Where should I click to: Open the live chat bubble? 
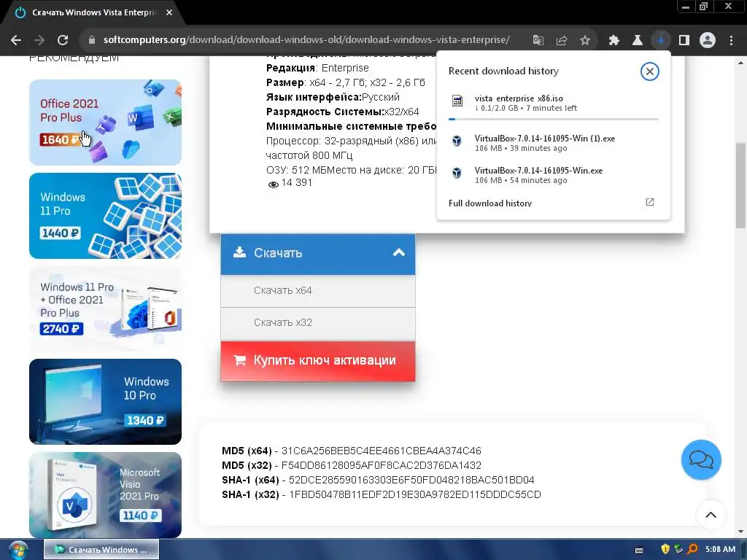tap(701, 459)
